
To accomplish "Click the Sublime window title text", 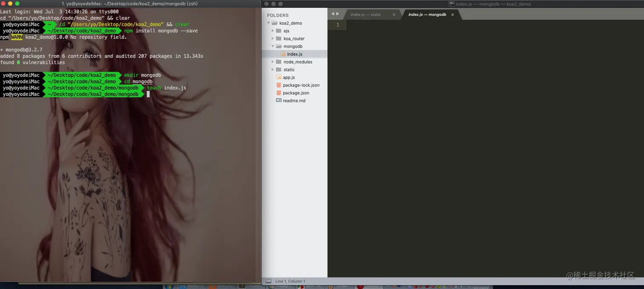I will pos(493,4).
